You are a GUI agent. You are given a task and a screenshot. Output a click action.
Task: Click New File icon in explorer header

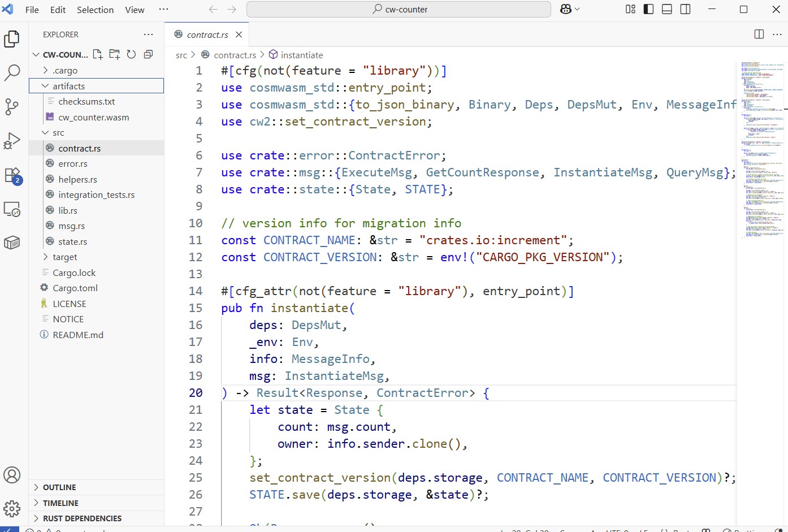pos(98,54)
